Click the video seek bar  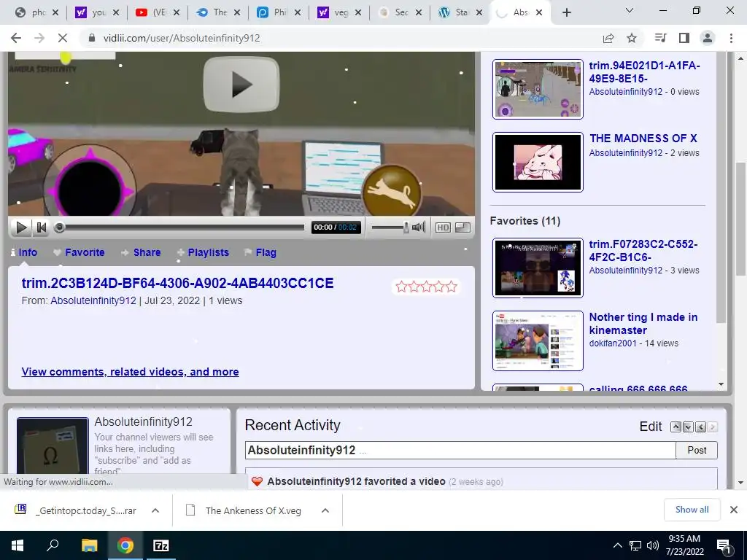[181, 227]
